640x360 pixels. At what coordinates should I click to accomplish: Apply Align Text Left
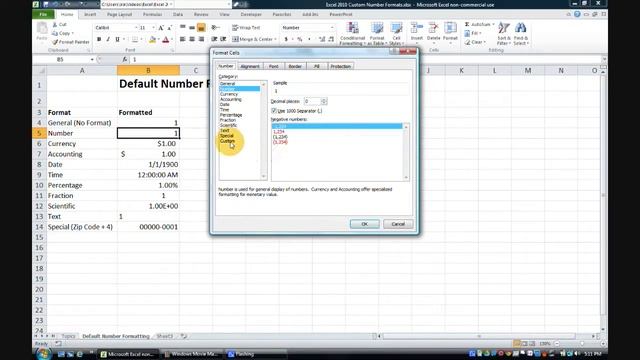pos(182,39)
